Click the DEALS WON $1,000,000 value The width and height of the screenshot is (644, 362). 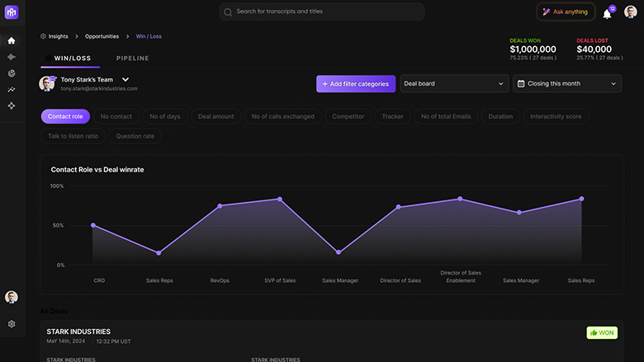coord(533,49)
